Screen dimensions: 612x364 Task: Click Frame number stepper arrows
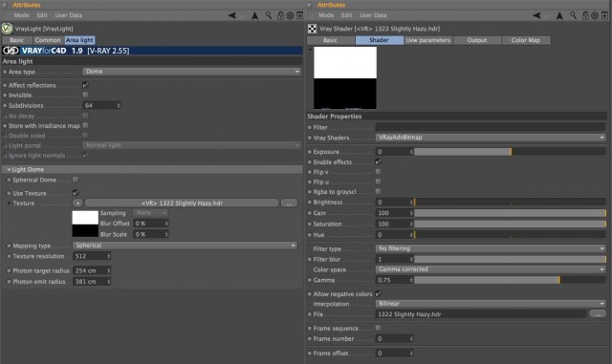[411, 338]
